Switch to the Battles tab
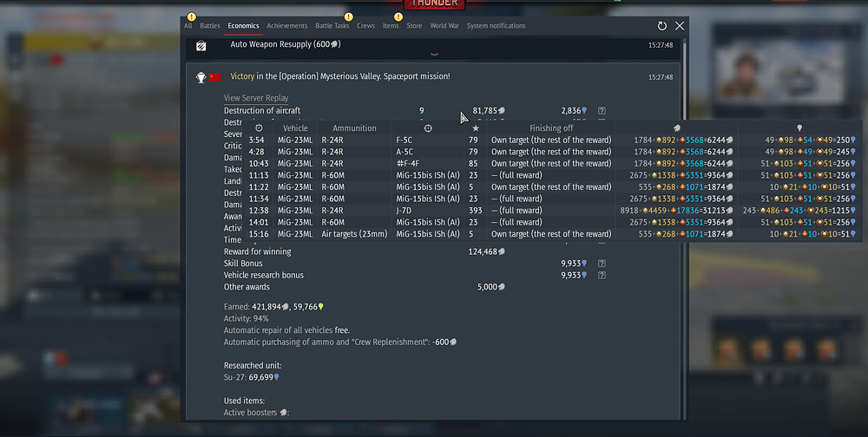 coord(210,26)
